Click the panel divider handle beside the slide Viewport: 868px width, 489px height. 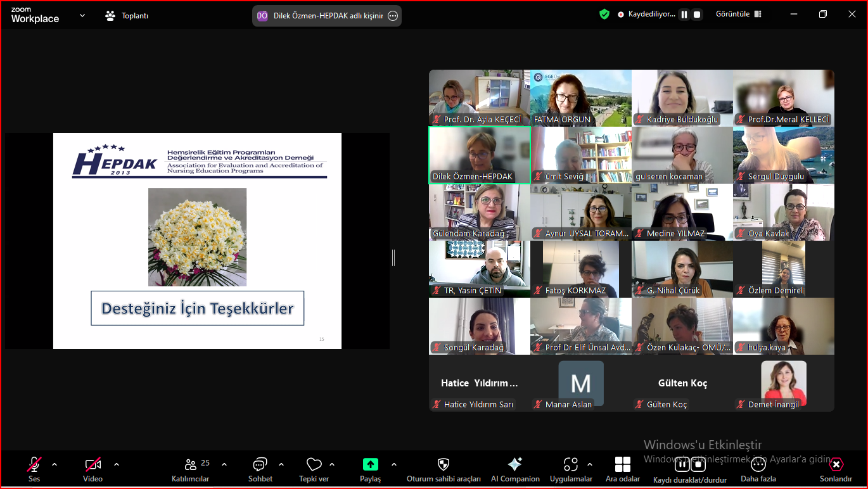coord(393,258)
